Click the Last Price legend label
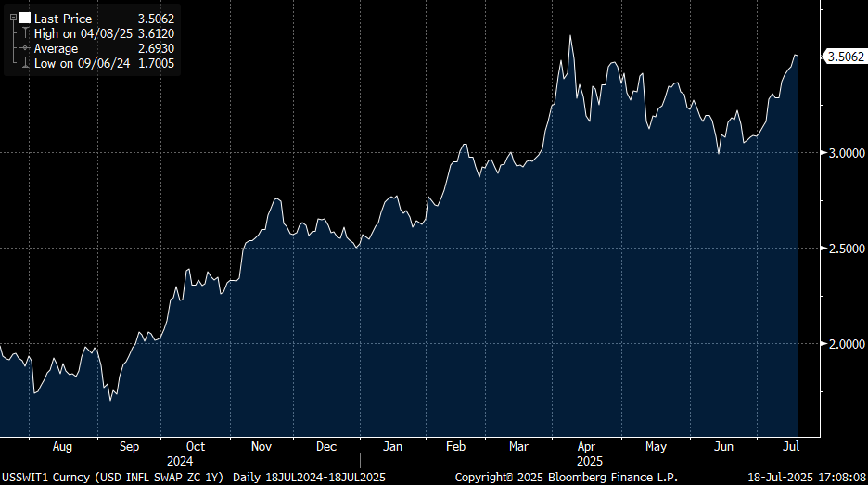 (x=62, y=19)
